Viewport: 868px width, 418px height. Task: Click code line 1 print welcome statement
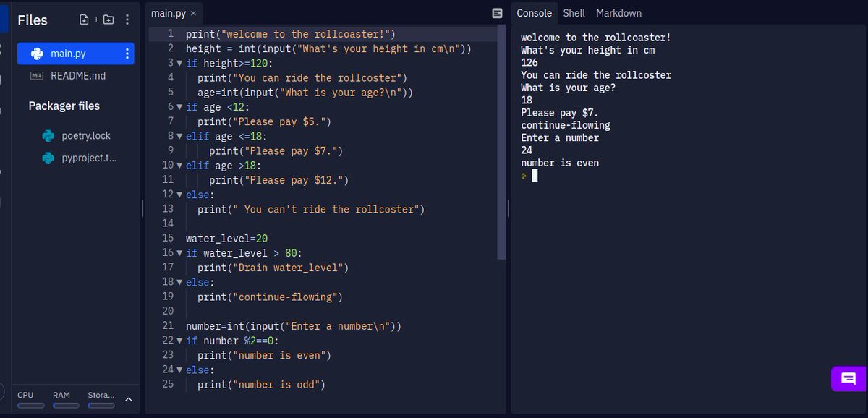click(291, 34)
